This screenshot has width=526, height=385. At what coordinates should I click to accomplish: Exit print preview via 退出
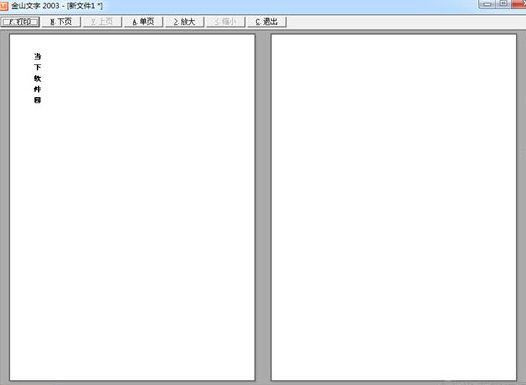[267, 22]
